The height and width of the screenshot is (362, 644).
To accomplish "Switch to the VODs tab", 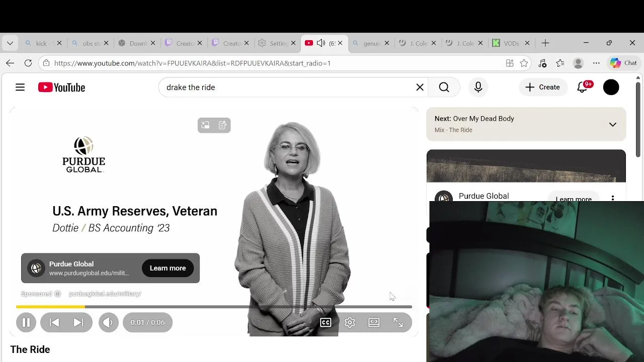I will click(511, 43).
